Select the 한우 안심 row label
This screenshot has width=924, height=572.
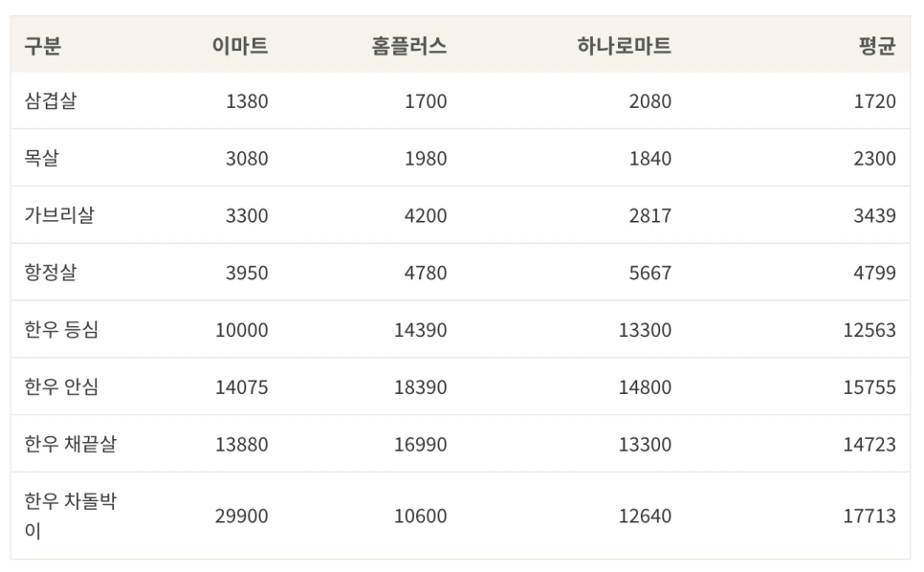coord(61,387)
